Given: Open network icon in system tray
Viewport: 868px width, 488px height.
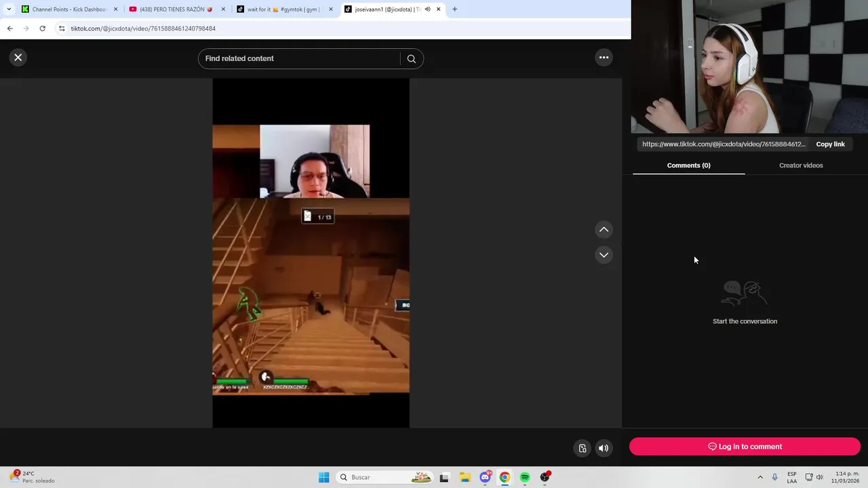Looking at the screenshot, I should 808,477.
